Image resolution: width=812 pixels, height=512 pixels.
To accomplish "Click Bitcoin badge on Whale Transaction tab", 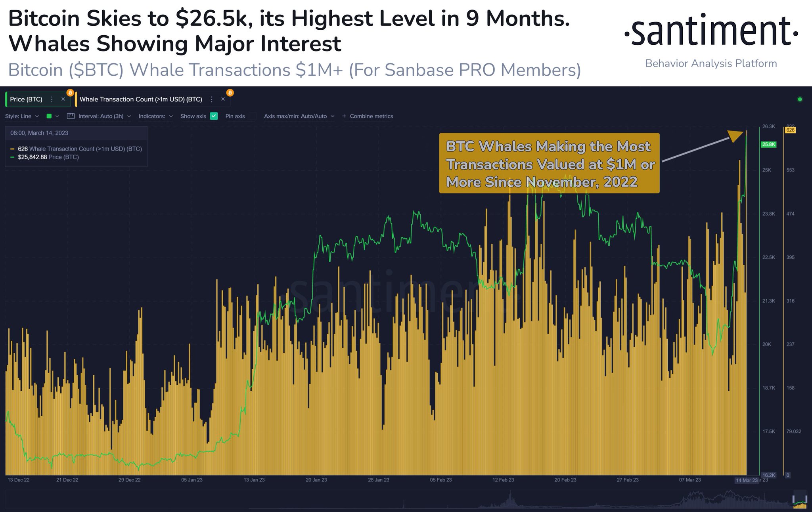I will coord(230,93).
